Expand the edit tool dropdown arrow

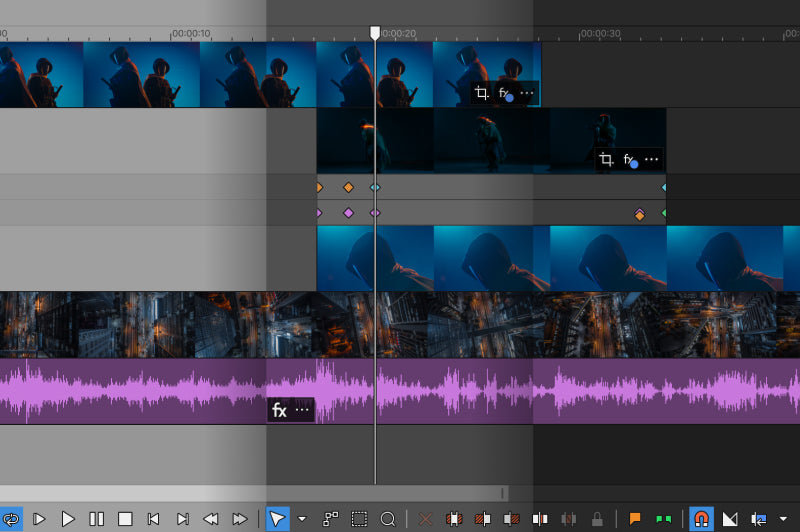pos(301,519)
